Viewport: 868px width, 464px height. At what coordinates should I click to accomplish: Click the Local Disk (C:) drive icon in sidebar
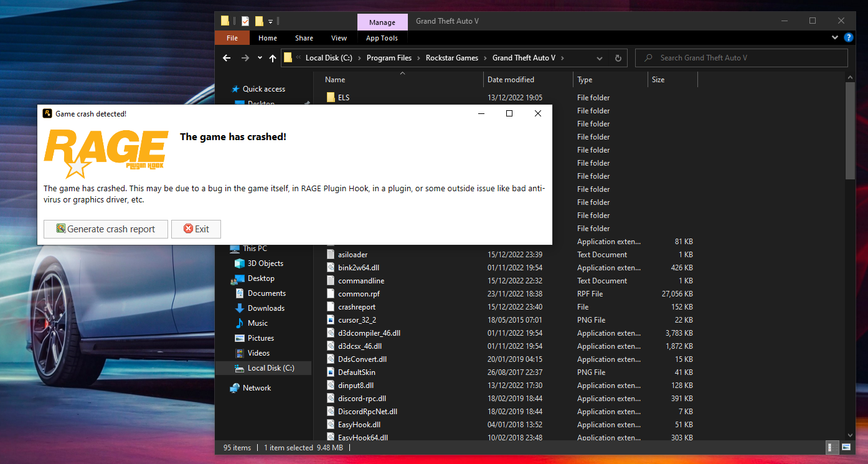coord(240,368)
